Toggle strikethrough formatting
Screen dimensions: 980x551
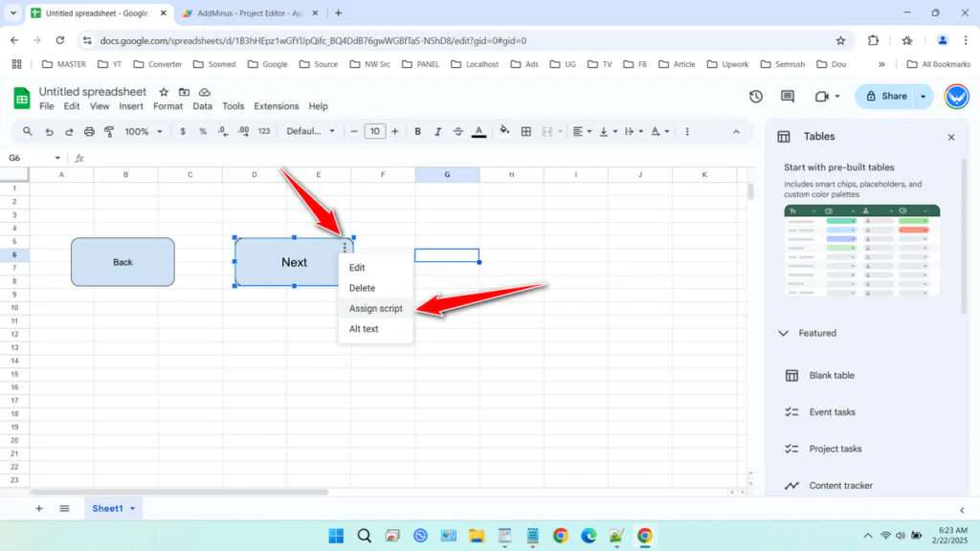pos(458,131)
